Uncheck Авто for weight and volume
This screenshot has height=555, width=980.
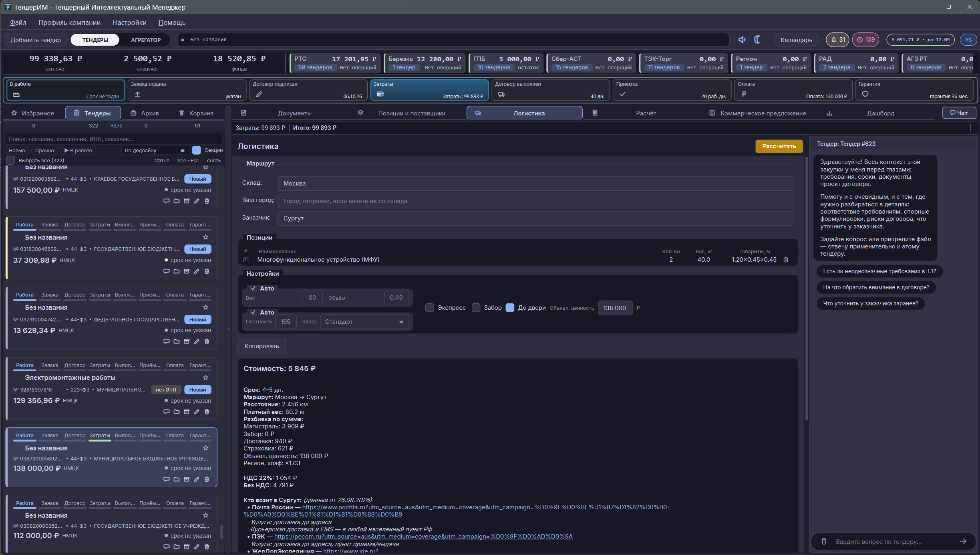[x=253, y=288]
